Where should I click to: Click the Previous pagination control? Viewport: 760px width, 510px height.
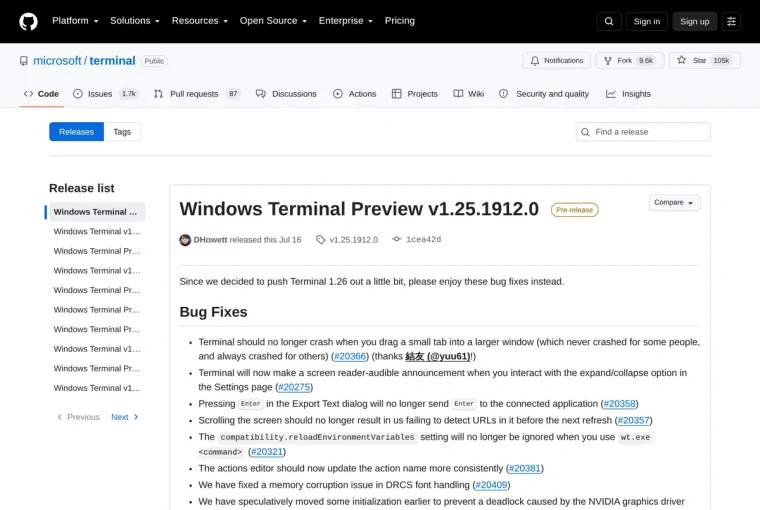tap(79, 417)
